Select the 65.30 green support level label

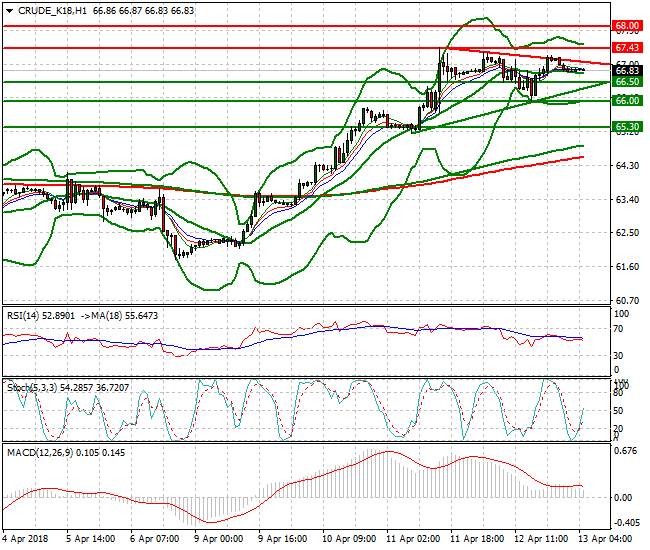pos(627,127)
